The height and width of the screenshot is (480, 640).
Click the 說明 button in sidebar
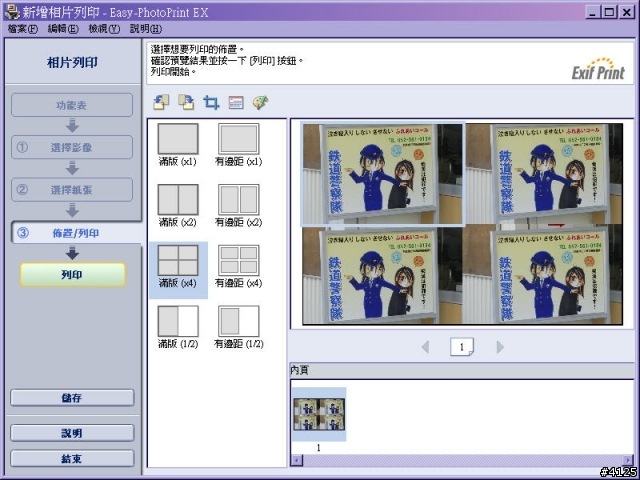tap(72, 433)
